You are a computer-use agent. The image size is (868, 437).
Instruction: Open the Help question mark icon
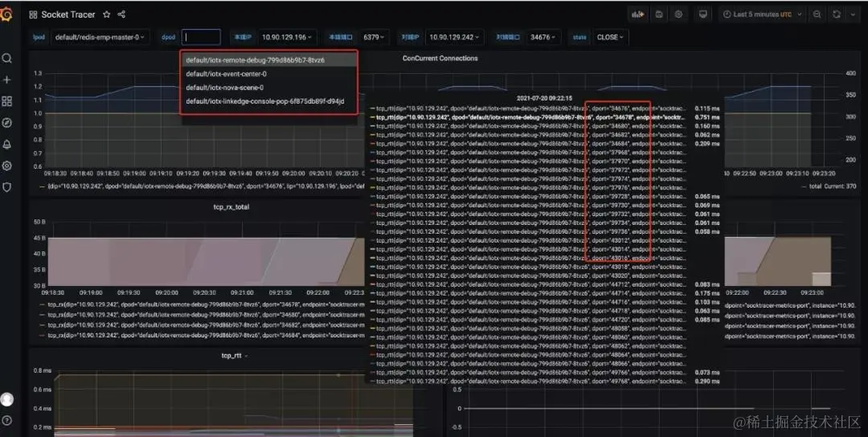click(6, 420)
